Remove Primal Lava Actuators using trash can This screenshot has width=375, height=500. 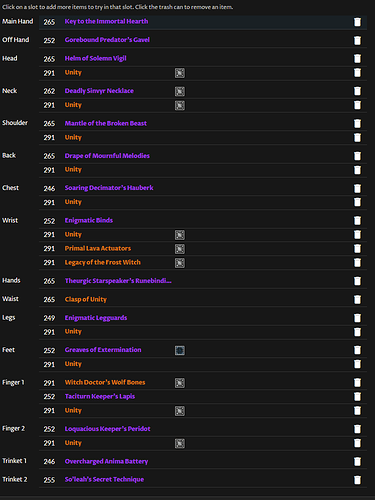(357, 249)
